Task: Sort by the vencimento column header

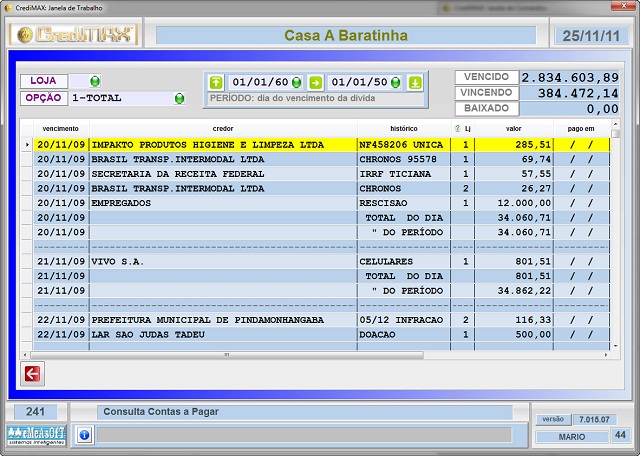Action: point(61,129)
